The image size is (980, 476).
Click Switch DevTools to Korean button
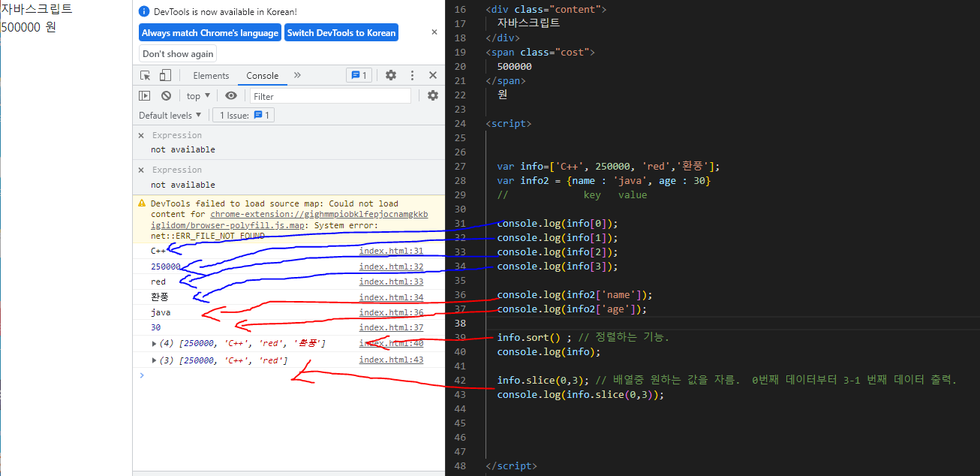click(341, 33)
